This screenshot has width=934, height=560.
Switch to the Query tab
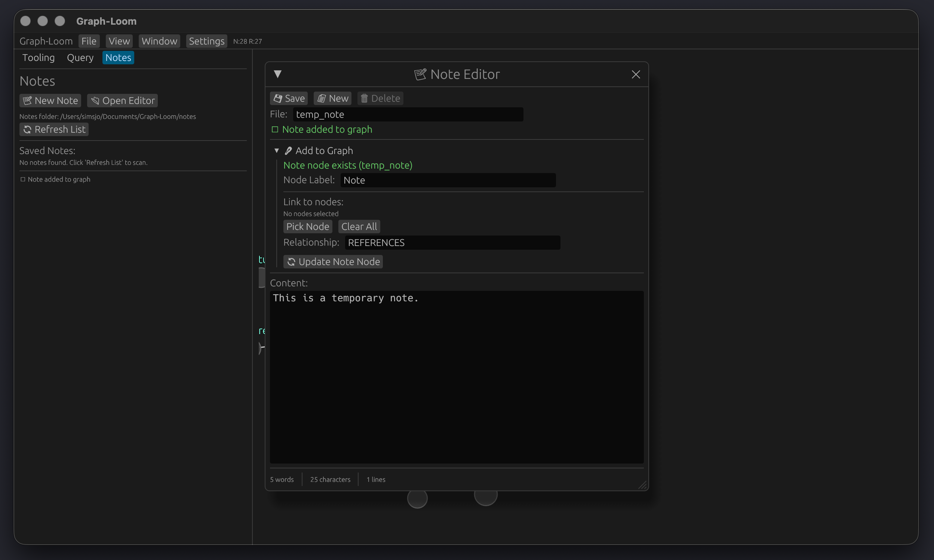(x=80, y=57)
